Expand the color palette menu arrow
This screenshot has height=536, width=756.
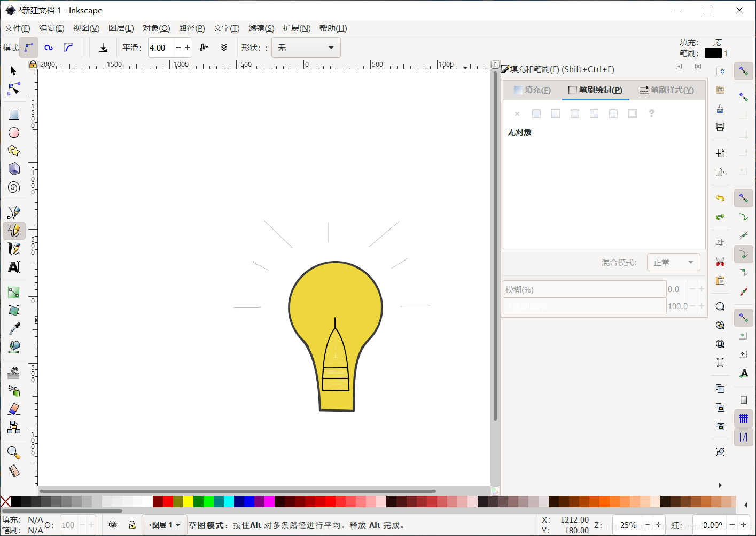(x=746, y=505)
